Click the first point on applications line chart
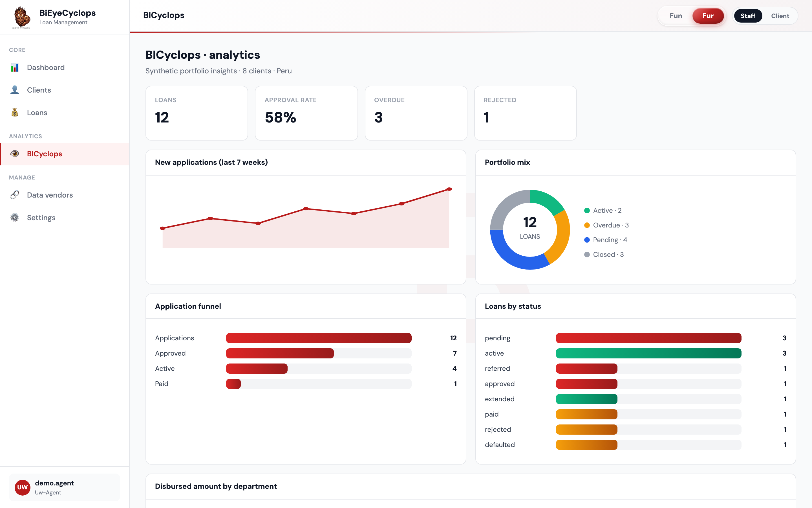The width and height of the screenshot is (812, 508). click(x=163, y=228)
